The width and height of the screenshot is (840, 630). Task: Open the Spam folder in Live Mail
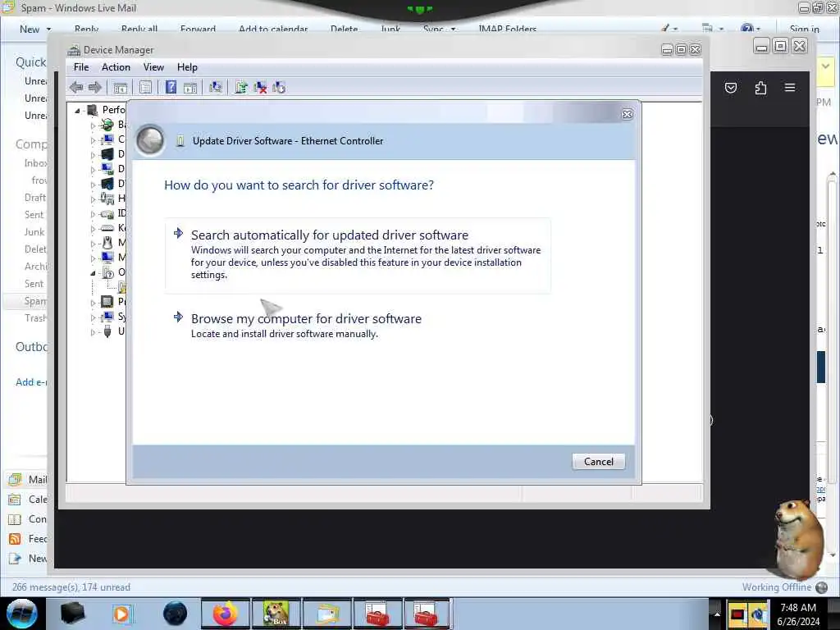[35, 301]
